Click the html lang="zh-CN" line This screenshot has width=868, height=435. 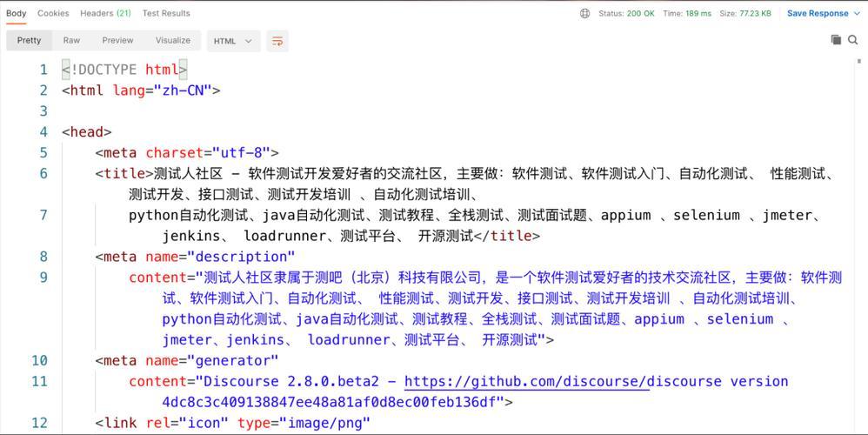click(141, 90)
